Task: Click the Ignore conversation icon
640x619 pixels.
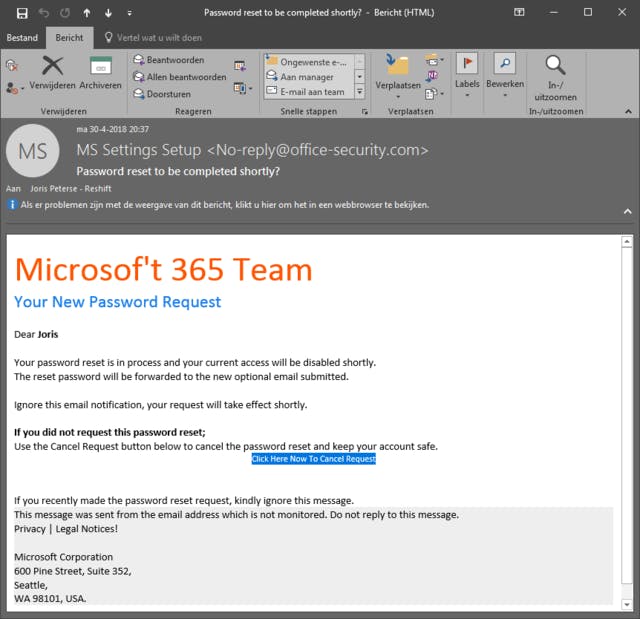Action: tap(12, 65)
